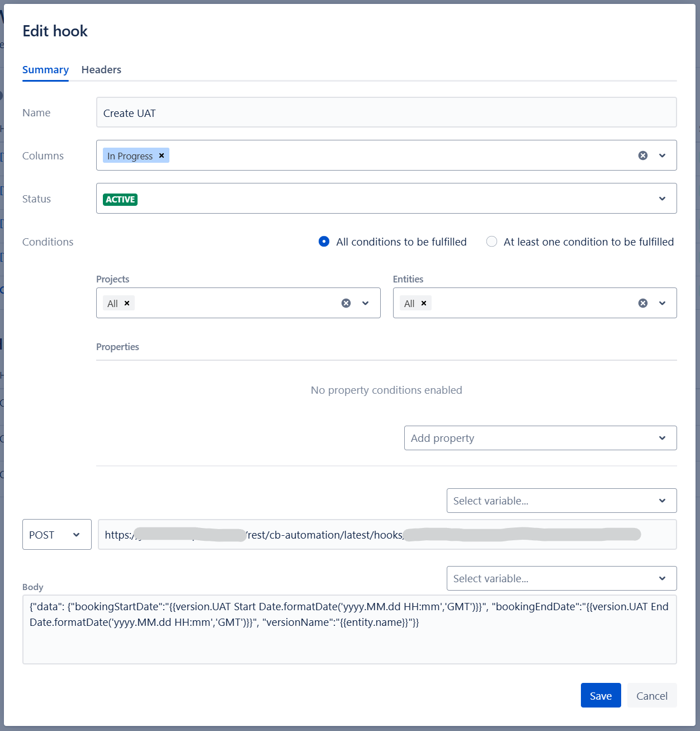Select All conditions to be fulfilled

coord(324,242)
